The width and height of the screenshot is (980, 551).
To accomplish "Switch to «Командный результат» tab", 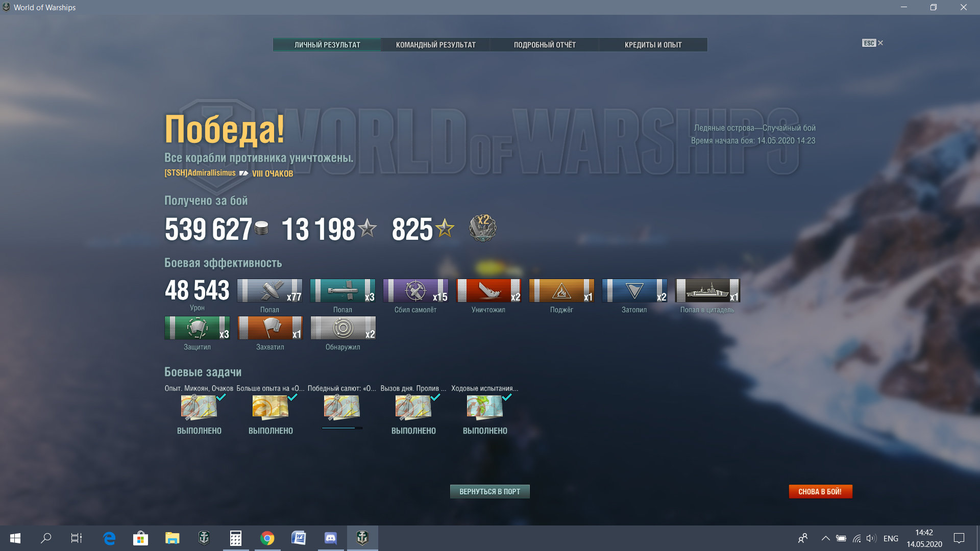I will click(435, 45).
